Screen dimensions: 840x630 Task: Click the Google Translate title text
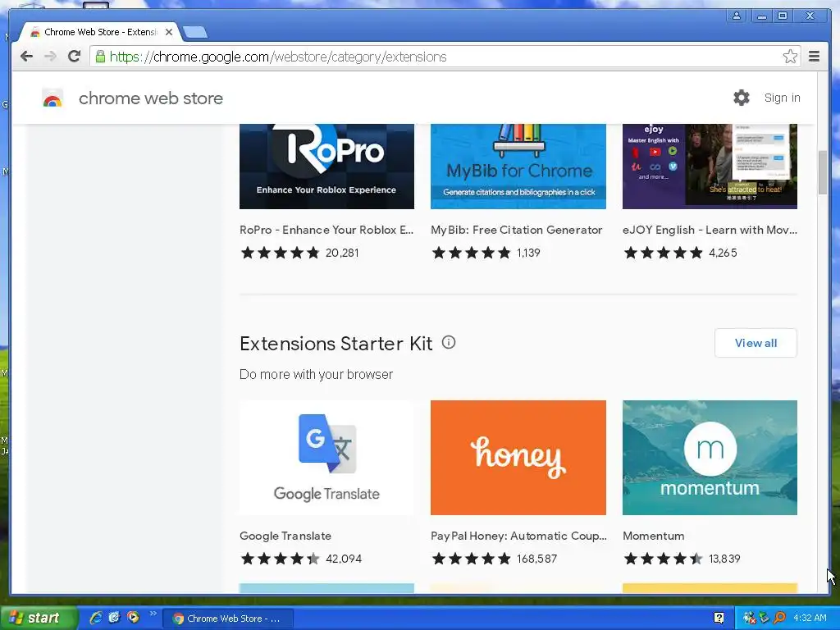click(x=285, y=536)
